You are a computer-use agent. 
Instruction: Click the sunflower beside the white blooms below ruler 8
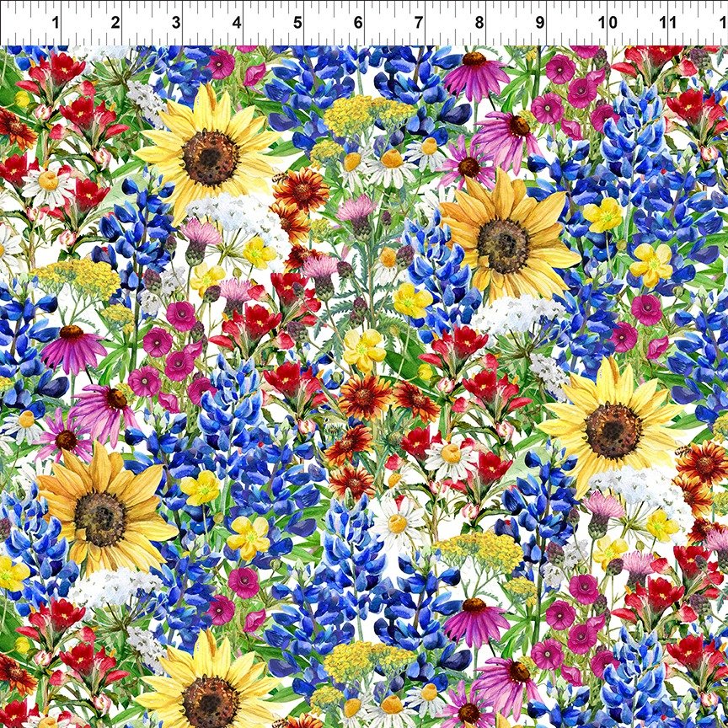(x=504, y=244)
